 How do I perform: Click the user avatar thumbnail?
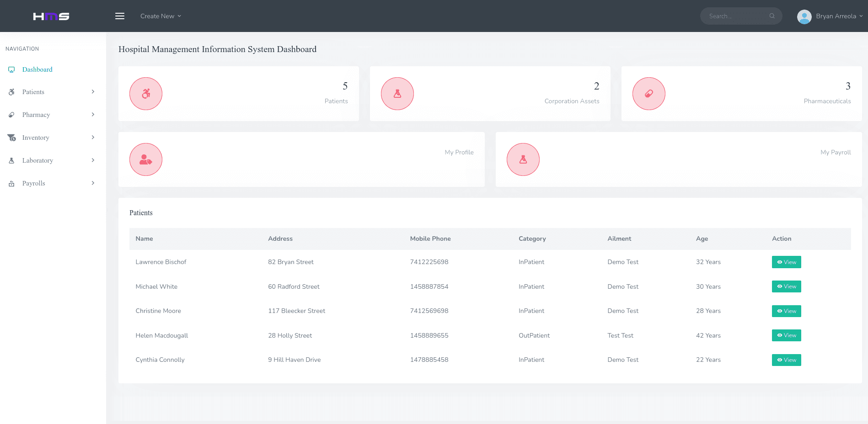click(804, 16)
